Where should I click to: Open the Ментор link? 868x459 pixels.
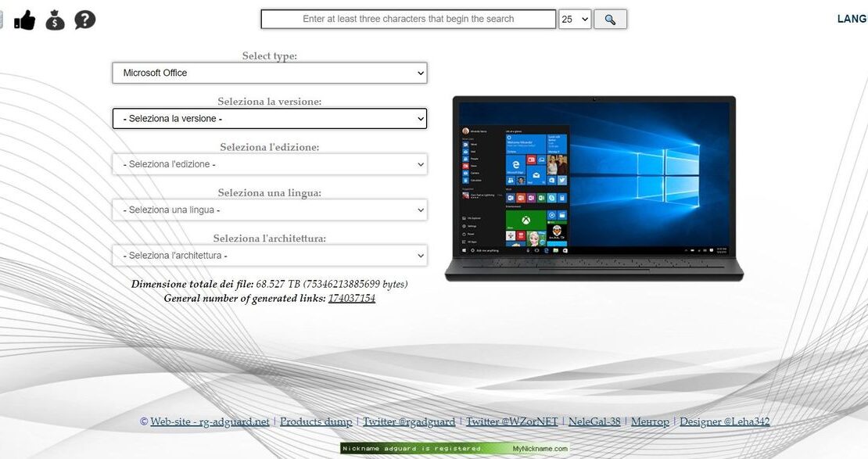(x=650, y=421)
